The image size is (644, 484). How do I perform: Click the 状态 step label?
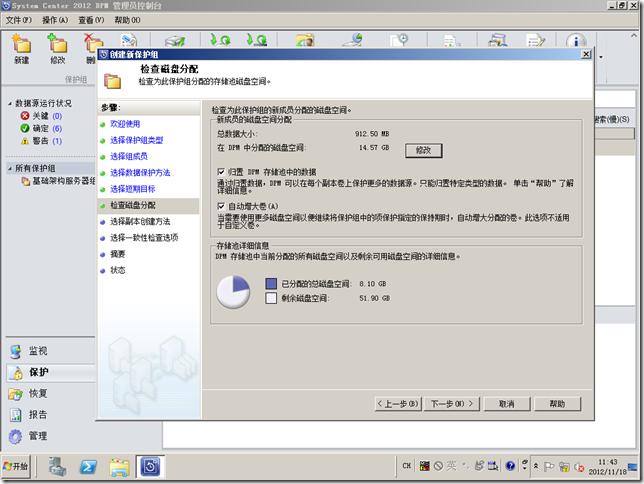[117, 270]
